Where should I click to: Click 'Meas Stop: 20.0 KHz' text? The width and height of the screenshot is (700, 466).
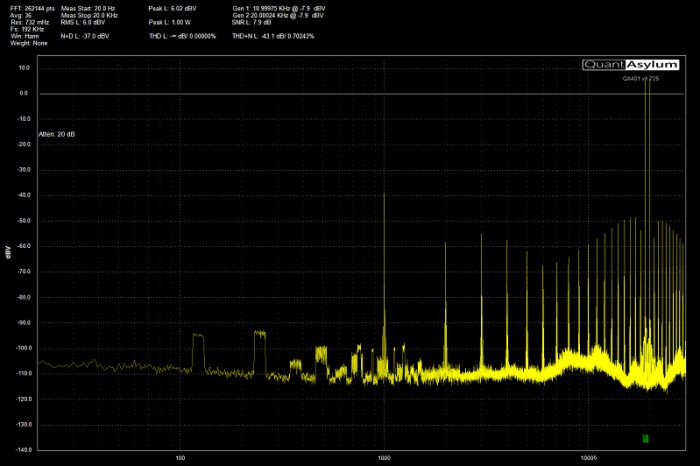tap(89, 16)
